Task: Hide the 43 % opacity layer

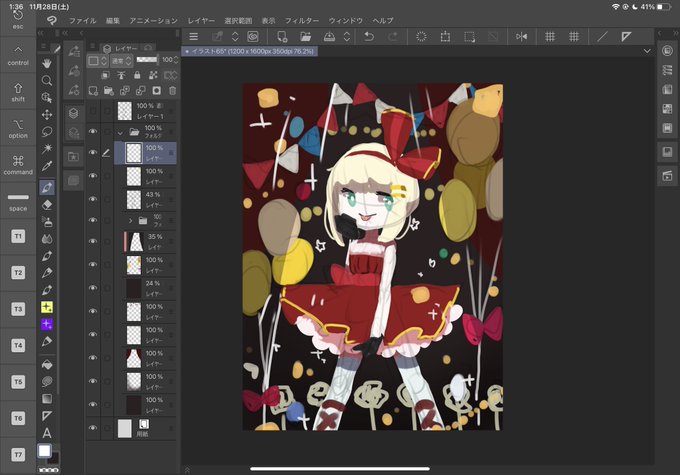Action: coord(93,199)
